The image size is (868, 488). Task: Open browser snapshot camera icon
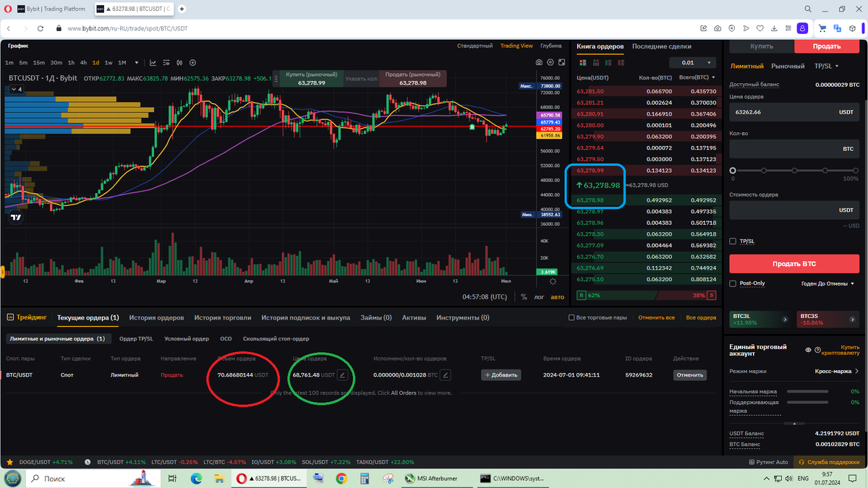[717, 28]
